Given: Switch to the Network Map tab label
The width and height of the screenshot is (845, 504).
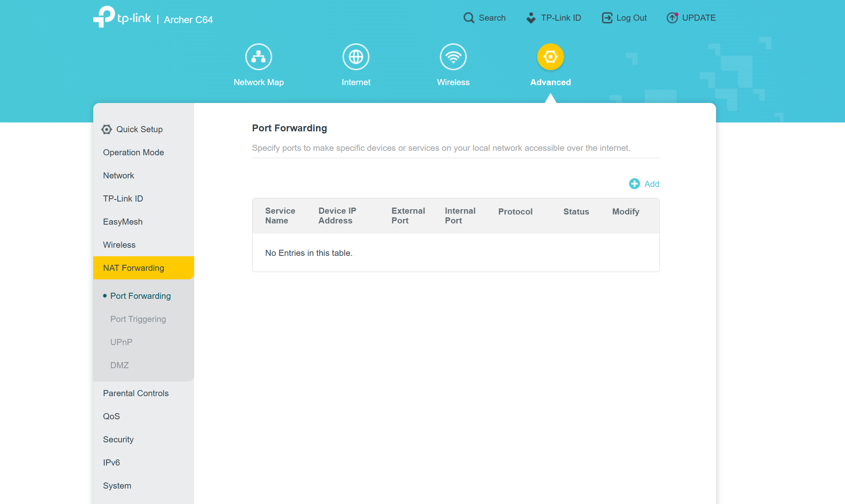Looking at the screenshot, I should (x=259, y=82).
